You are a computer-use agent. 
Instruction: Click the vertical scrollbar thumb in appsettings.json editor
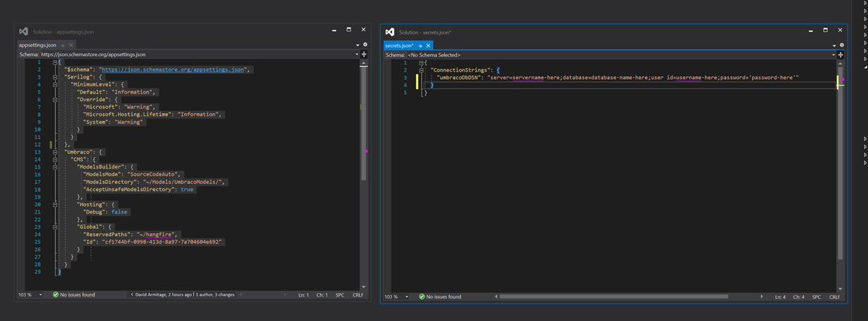point(363,124)
